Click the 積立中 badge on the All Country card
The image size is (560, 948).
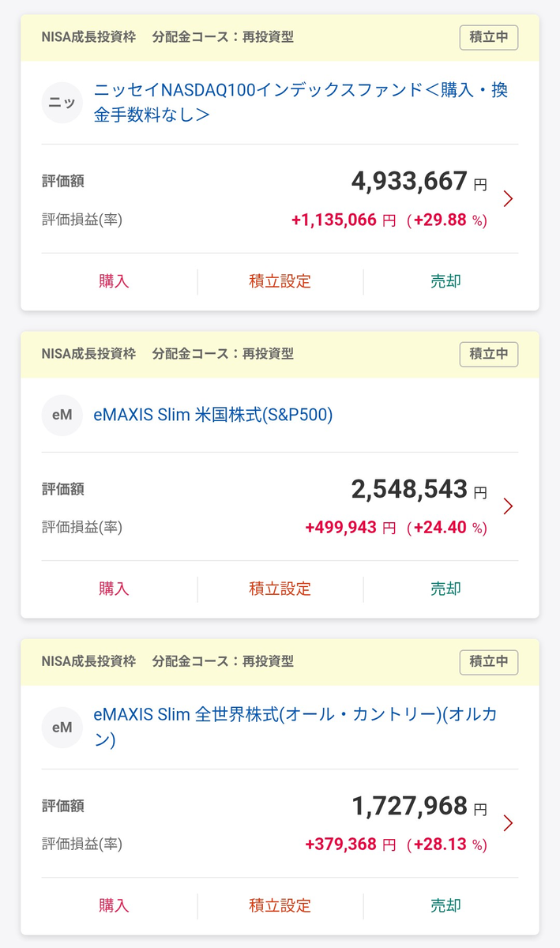(x=489, y=662)
